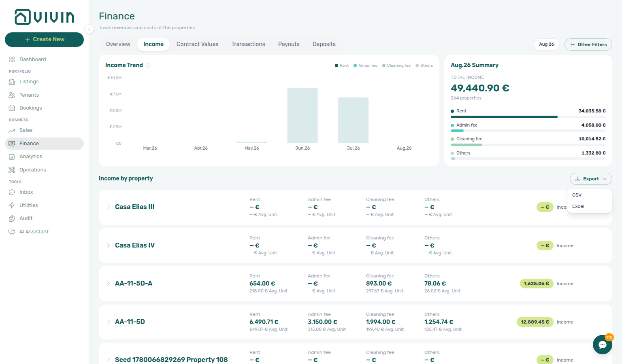This screenshot has height=364, width=622.
Task: Click the Create New button
Action: 44,40
